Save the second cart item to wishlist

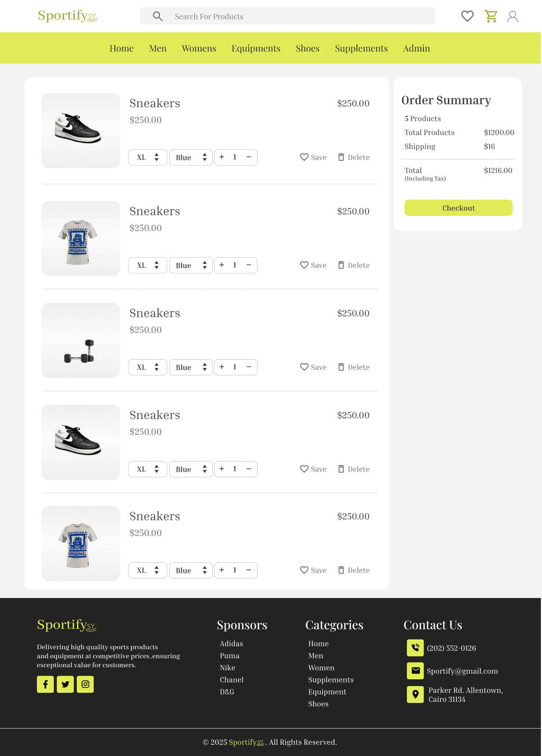click(x=313, y=265)
